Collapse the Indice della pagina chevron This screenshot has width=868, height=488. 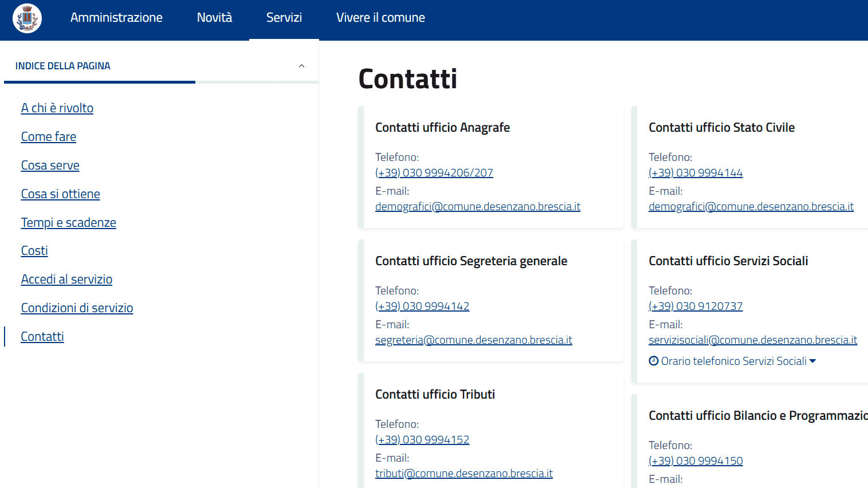[301, 66]
